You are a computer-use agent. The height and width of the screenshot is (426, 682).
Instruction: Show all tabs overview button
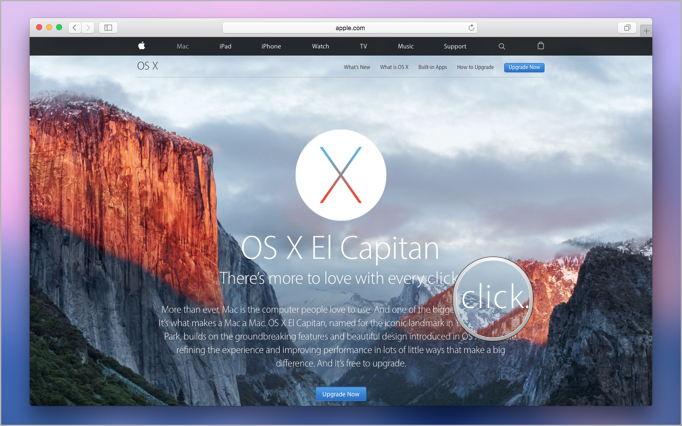627,27
